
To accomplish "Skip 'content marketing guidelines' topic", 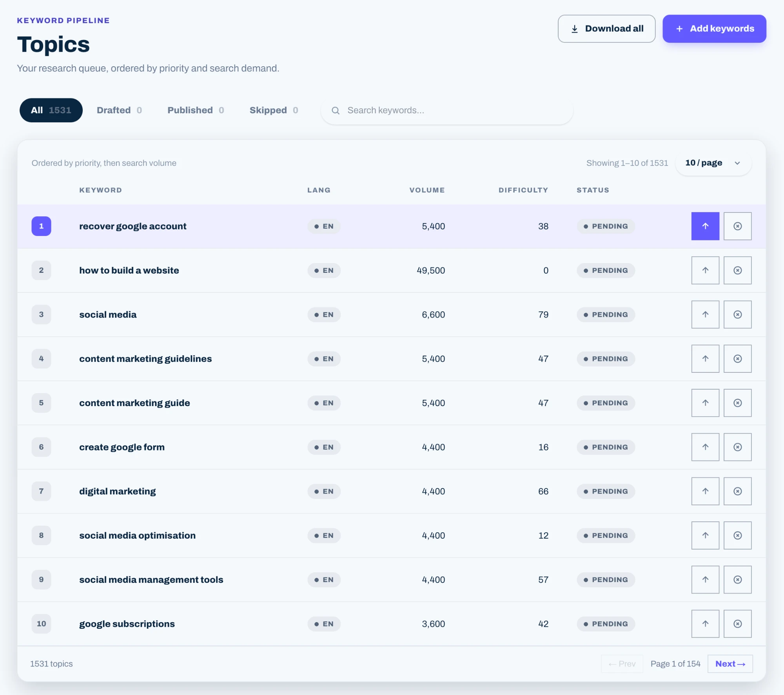I will tap(737, 359).
